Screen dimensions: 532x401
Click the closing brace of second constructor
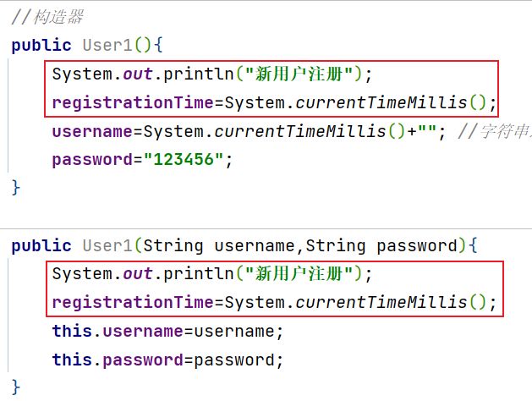point(15,387)
